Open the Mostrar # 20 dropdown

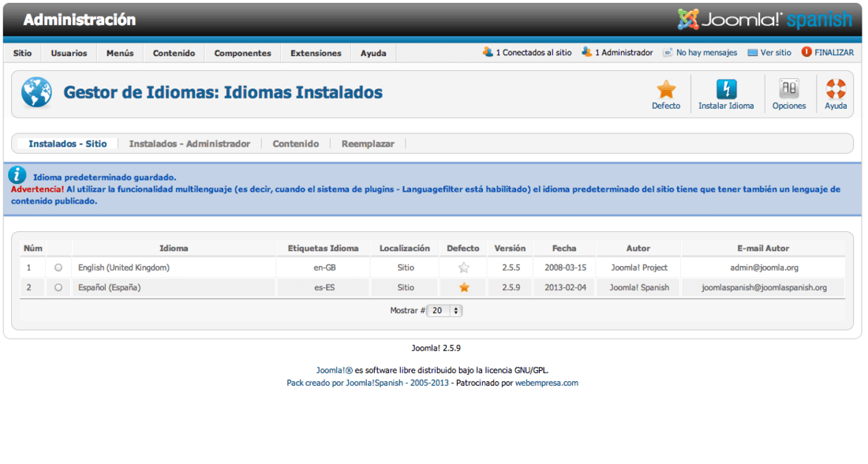click(444, 311)
